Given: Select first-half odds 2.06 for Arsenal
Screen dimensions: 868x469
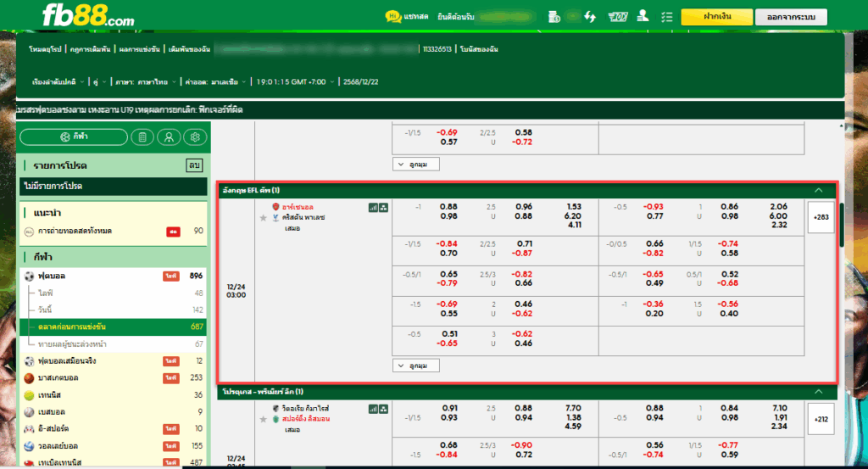Looking at the screenshot, I should tap(778, 207).
